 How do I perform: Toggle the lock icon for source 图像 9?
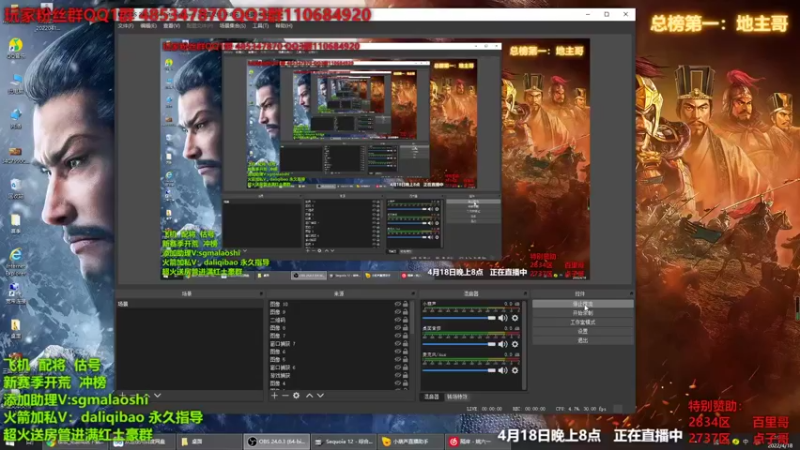click(406, 312)
